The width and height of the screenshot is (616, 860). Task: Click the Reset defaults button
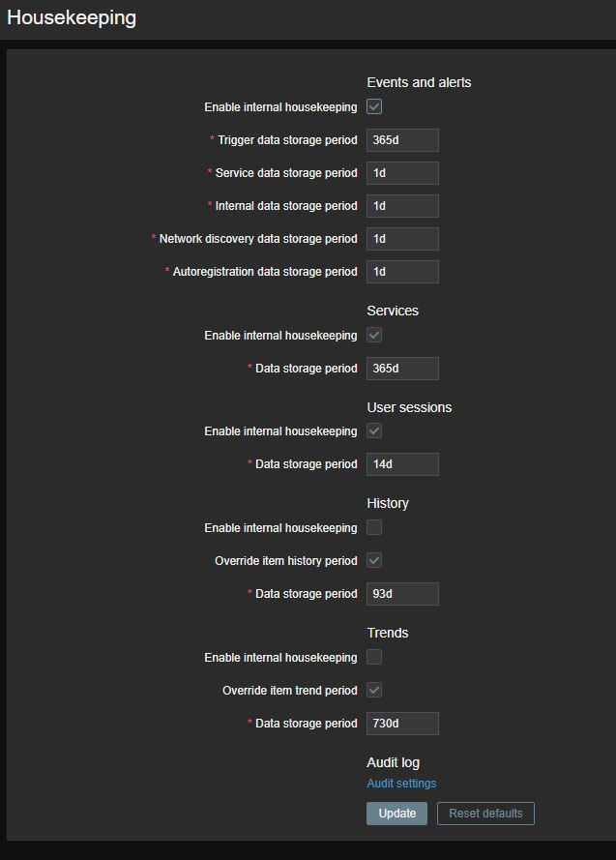click(485, 814)
